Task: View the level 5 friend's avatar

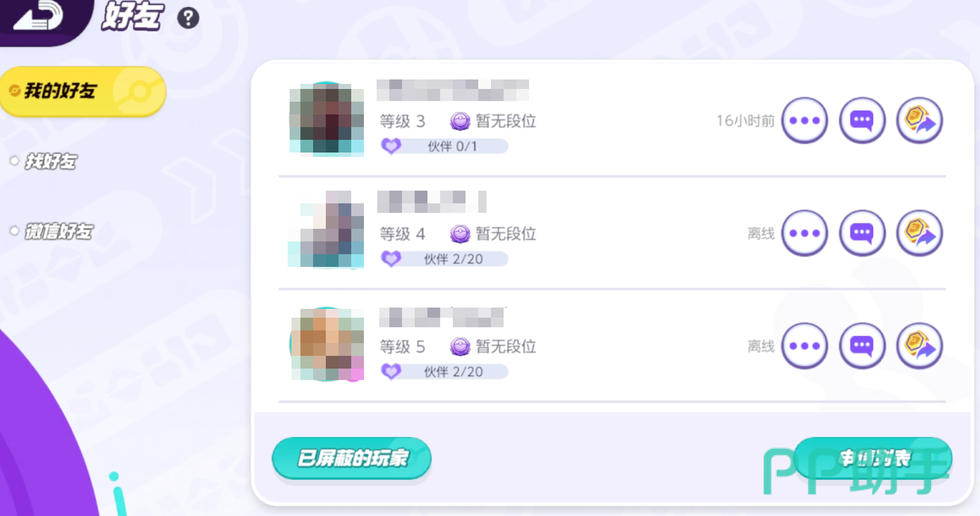Action: 326,344
